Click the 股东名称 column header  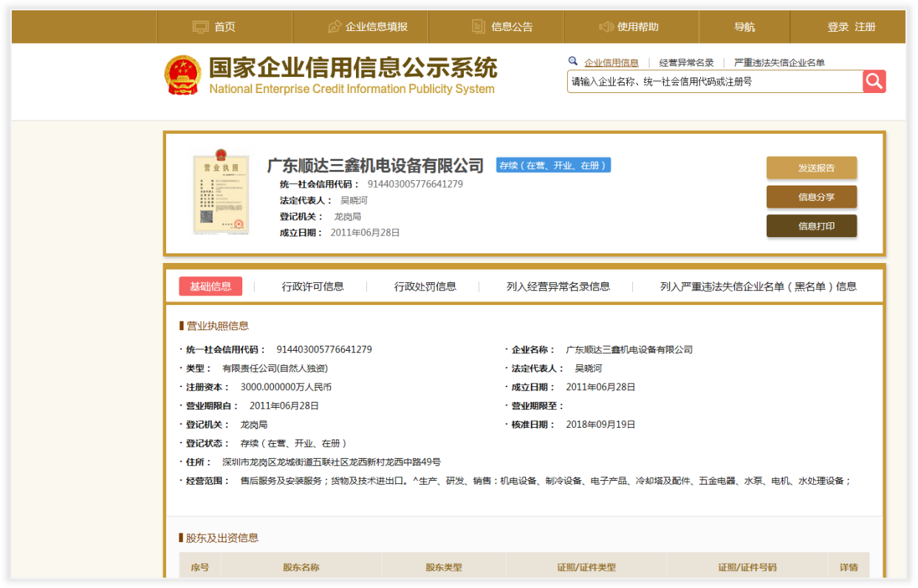pyautogui.click(x=301, y=567)
